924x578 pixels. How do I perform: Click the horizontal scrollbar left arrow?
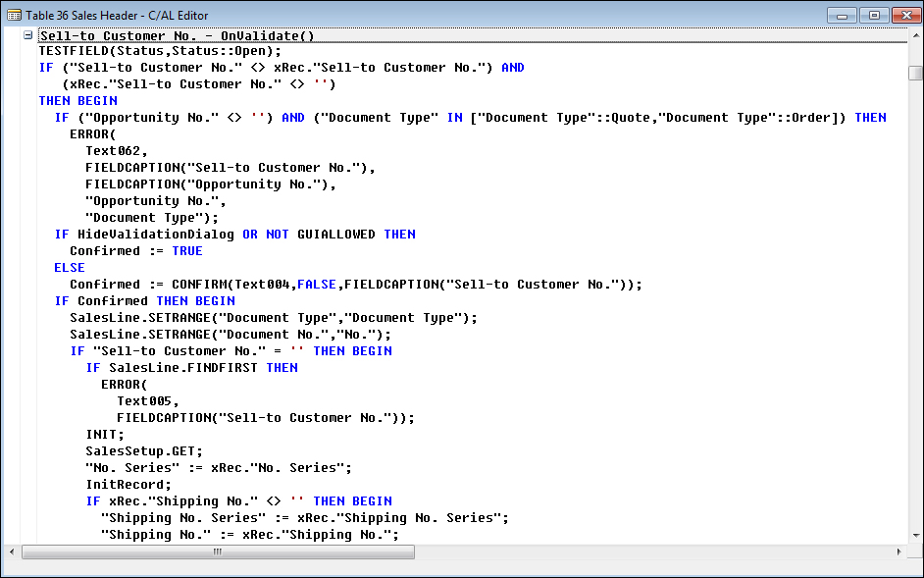click(x=12, y=552)
